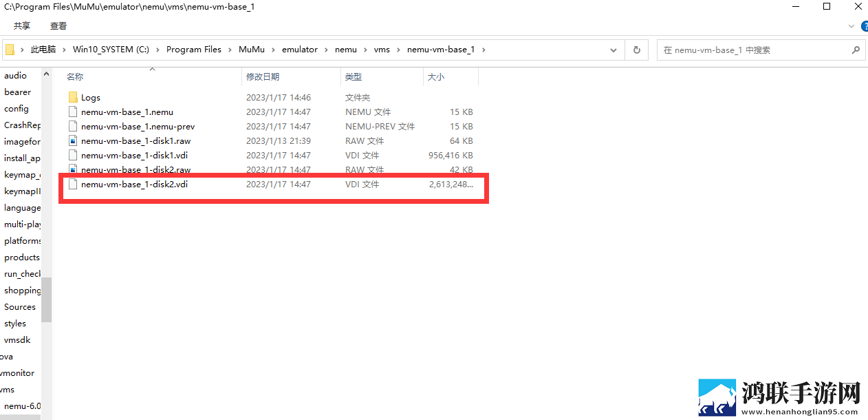
Task: Select Sources folder in navigation pane
Action: 20,307
